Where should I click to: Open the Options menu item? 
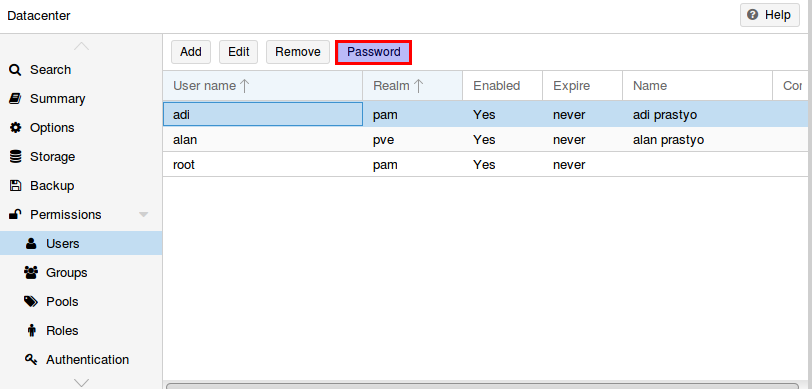coord(81,128)
